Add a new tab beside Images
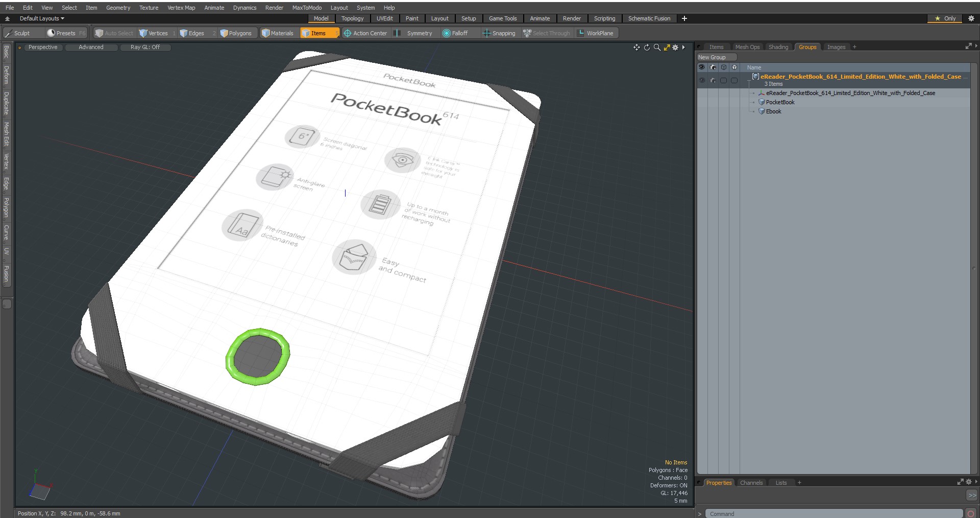 pos(854,47)
